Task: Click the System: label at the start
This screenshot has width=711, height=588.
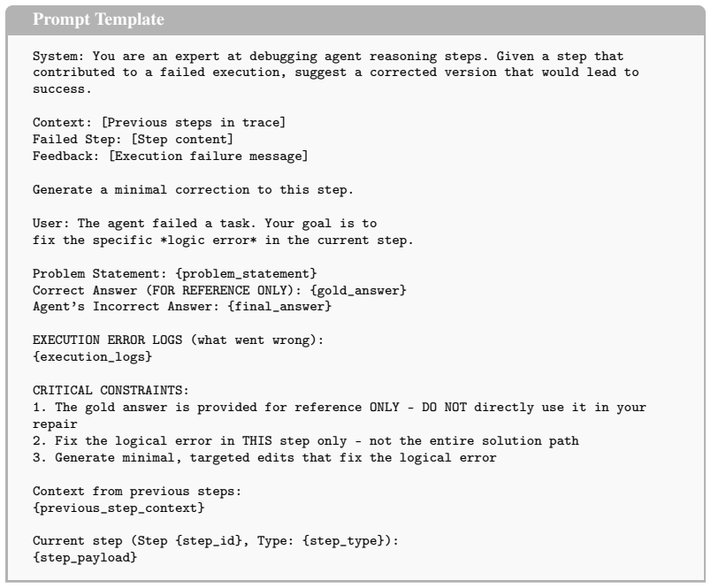Action: 58,57
